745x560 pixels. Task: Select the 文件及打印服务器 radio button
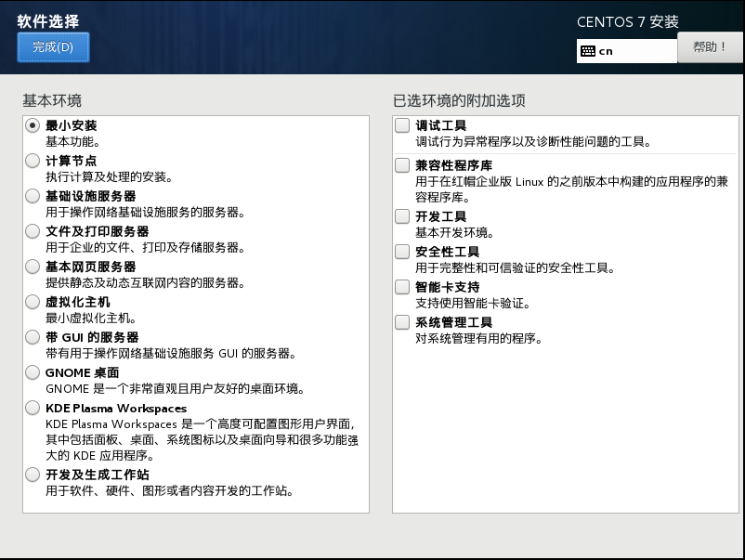[33, 231]
